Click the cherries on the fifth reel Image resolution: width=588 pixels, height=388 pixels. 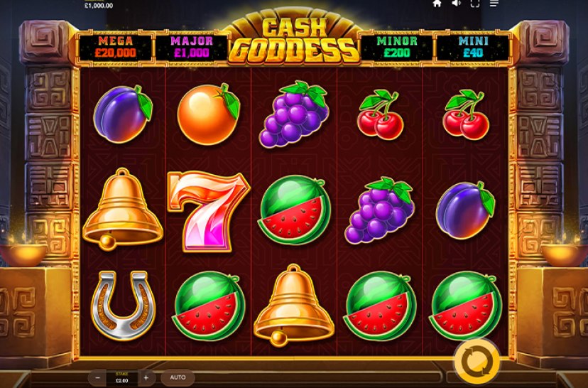466,114
